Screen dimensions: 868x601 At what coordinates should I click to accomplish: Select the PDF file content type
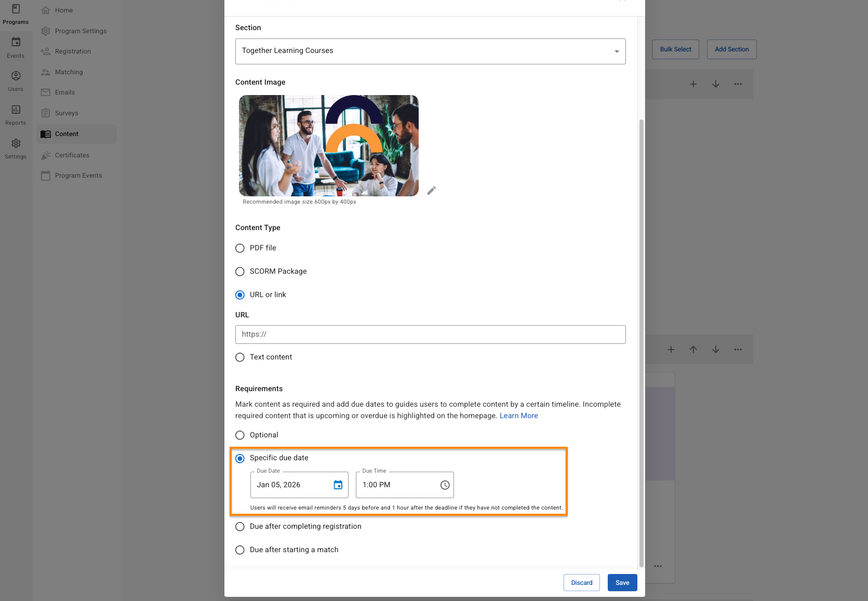(240, 248)
